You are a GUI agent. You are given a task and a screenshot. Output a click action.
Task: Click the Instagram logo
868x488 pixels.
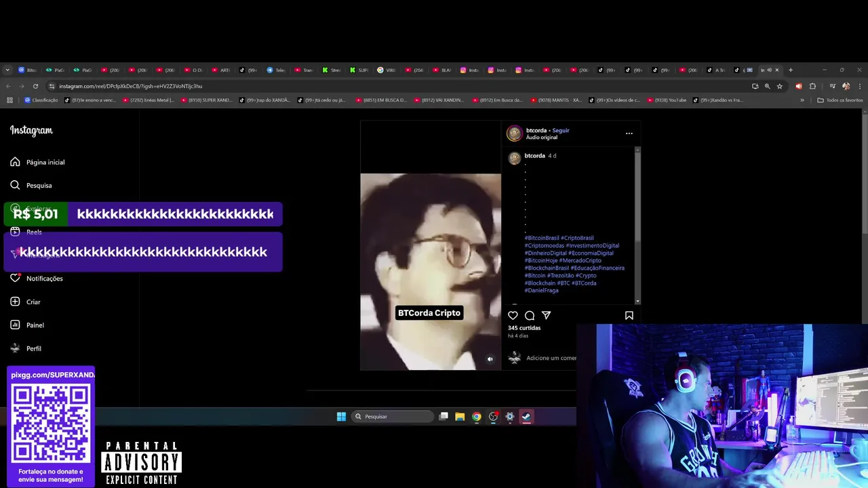pos(31,131)
